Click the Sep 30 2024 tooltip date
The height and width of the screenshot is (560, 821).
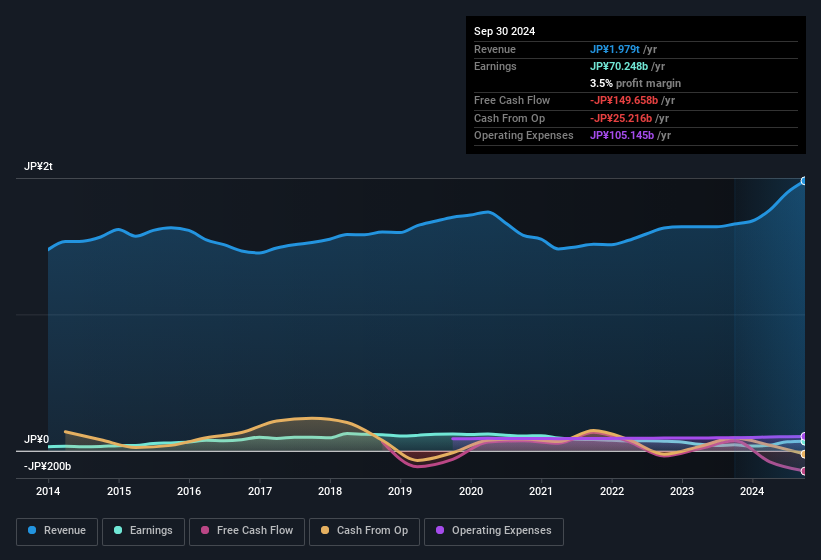504,31
